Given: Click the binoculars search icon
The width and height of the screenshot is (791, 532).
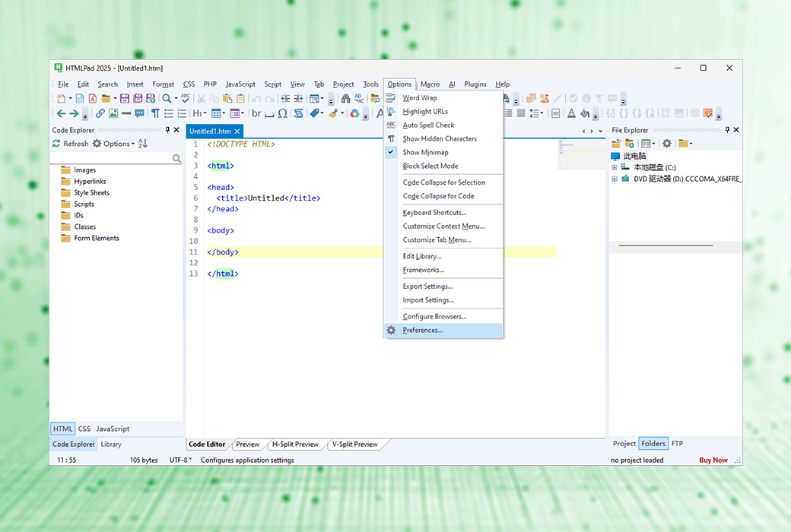Looking at the screenshot, I should pos(345,98).
